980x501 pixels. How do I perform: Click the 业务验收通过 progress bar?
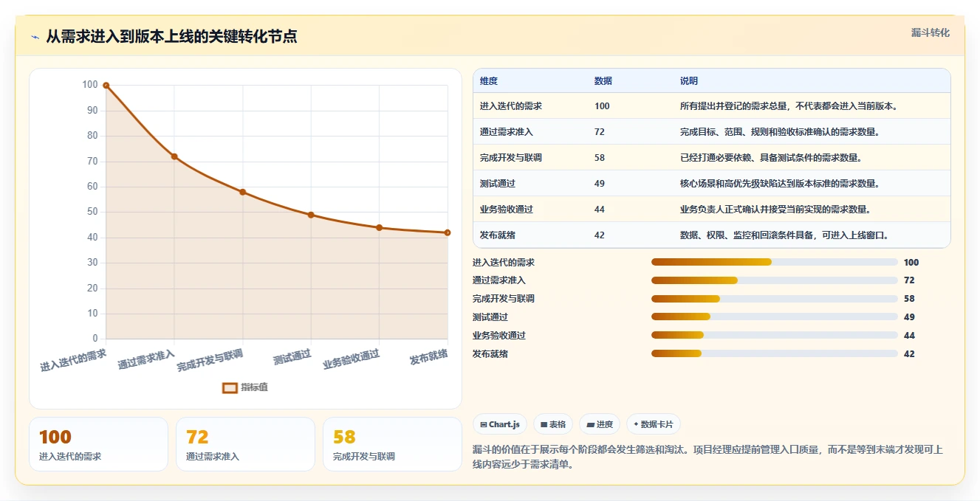775,336
